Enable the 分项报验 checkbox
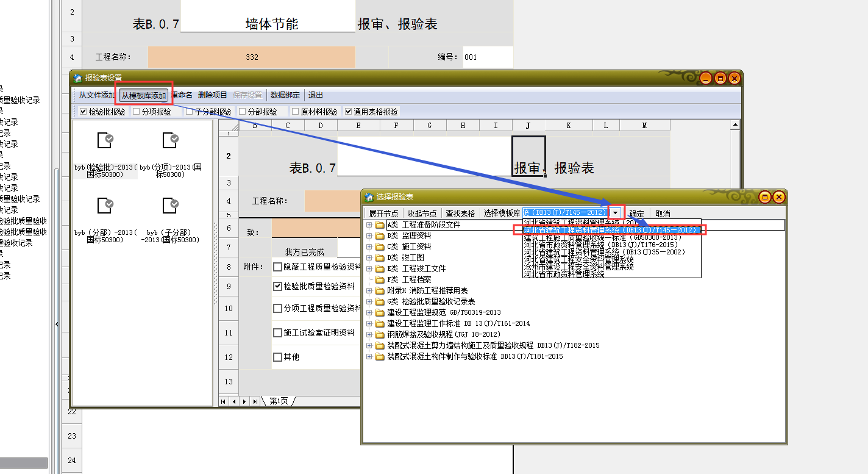This screenshot has height=474, width=868. tap(136, 112)
